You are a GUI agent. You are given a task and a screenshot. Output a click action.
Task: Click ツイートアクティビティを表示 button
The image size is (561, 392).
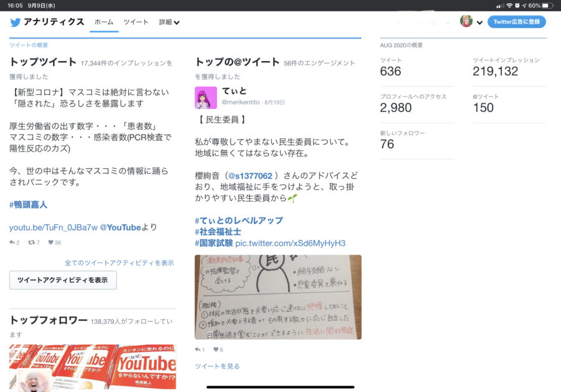click(63, 280)
